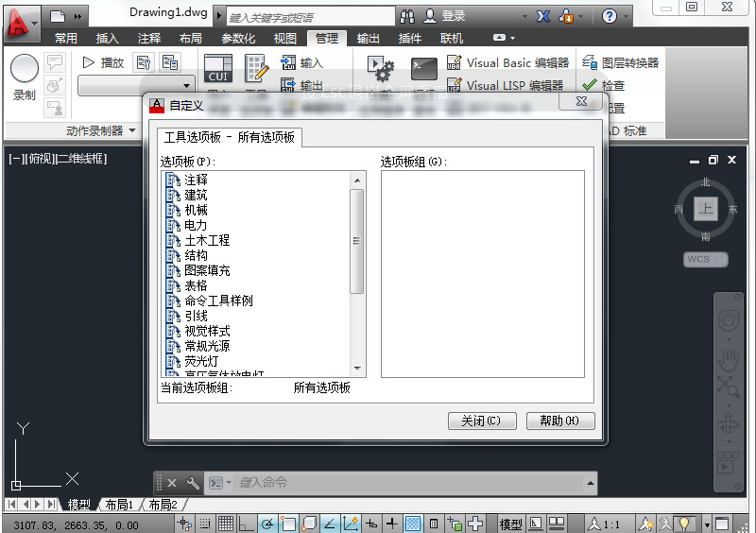Click the 关闭(C) button in dialog
The image size is (756, 533).
point(482,421)
